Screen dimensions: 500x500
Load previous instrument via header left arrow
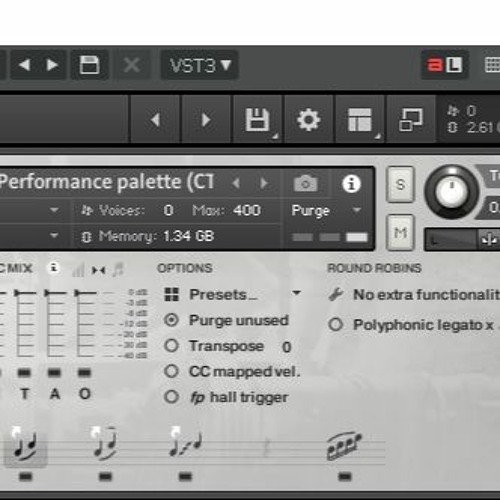click(x=236, y=183)
